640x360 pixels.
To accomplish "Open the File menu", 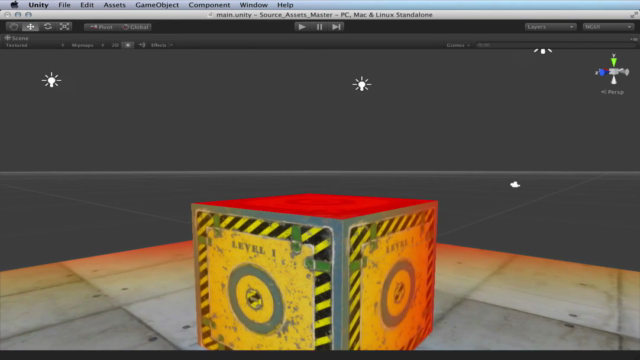I will coord(64,5).
